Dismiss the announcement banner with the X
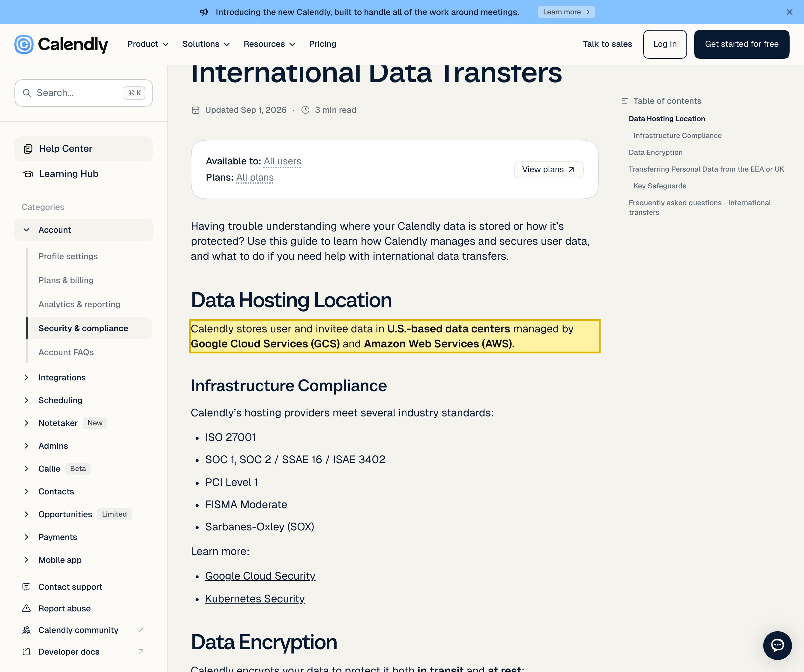Screen dimensions: 804x672 point(789,12)
